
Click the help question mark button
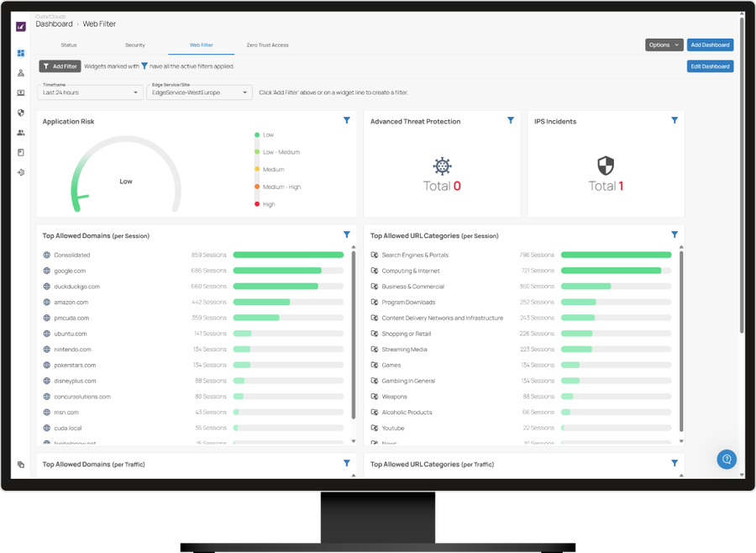[x=727, y=459]
